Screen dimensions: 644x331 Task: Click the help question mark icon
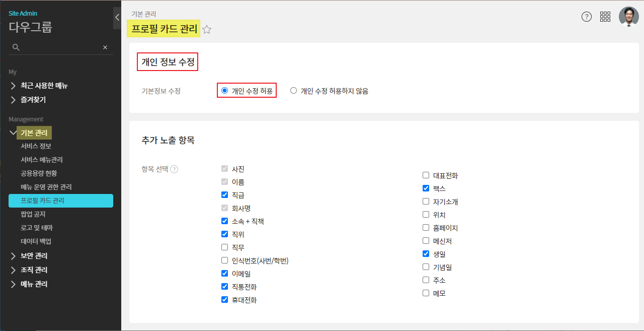(x=586, y=17)
